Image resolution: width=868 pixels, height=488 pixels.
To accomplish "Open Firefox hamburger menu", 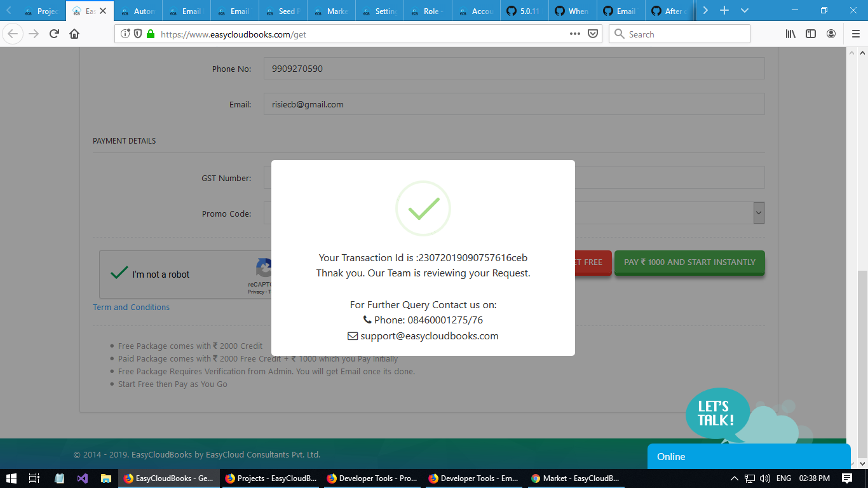I will pyautogui.click(x=855, y=34).
